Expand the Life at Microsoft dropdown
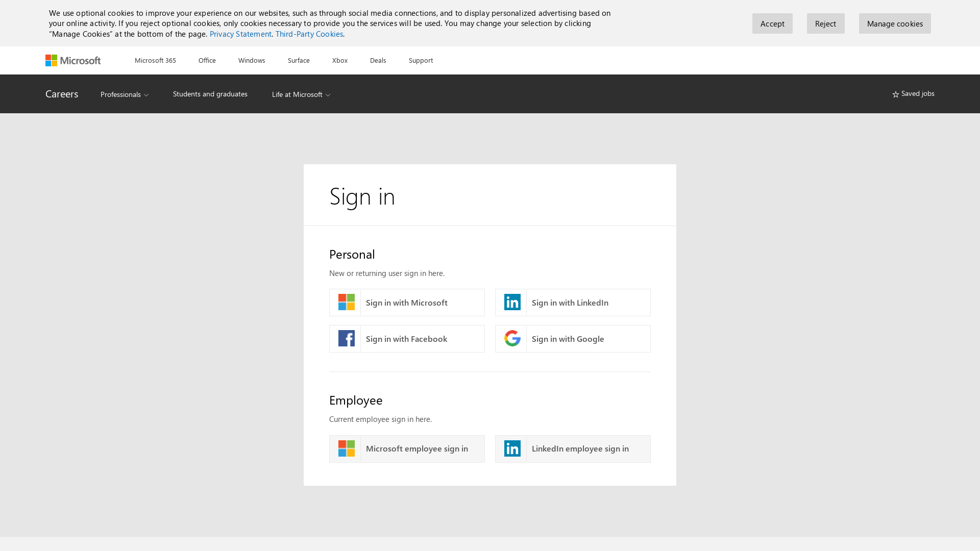The width and height of the screenshot is (980, 551). click(301, 94)
